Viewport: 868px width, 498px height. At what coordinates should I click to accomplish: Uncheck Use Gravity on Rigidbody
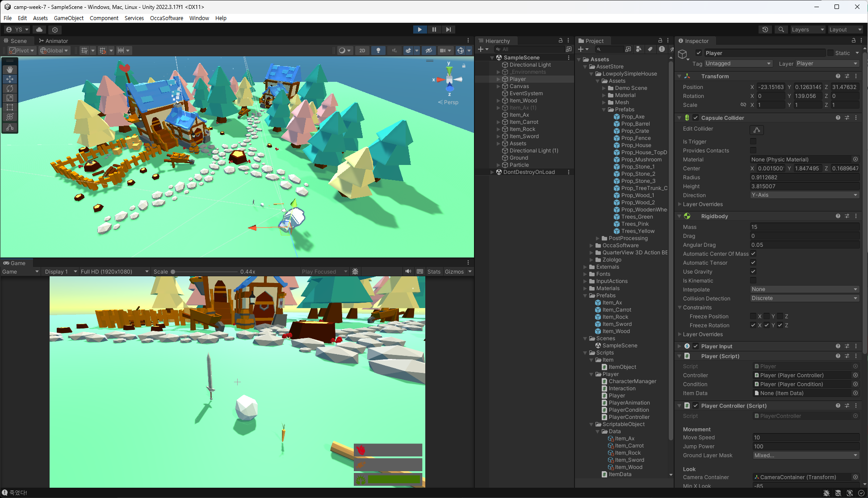(x=753, y=271)
